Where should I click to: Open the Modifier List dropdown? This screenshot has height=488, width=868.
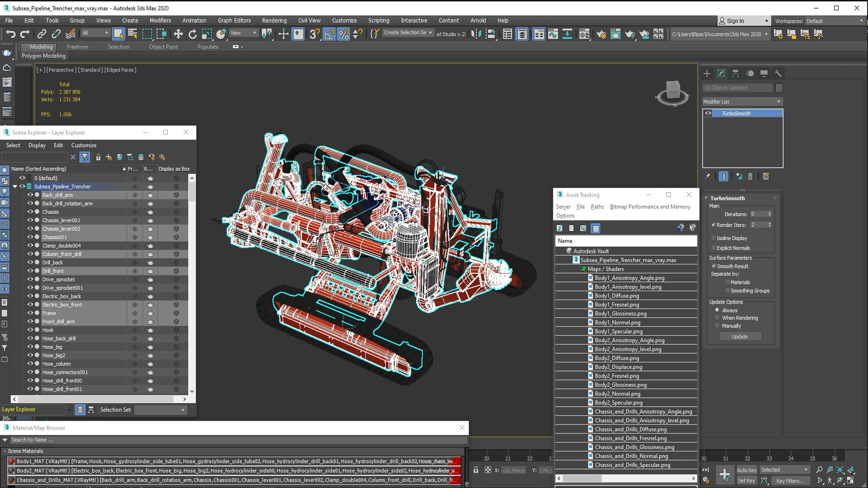[742, 102]
